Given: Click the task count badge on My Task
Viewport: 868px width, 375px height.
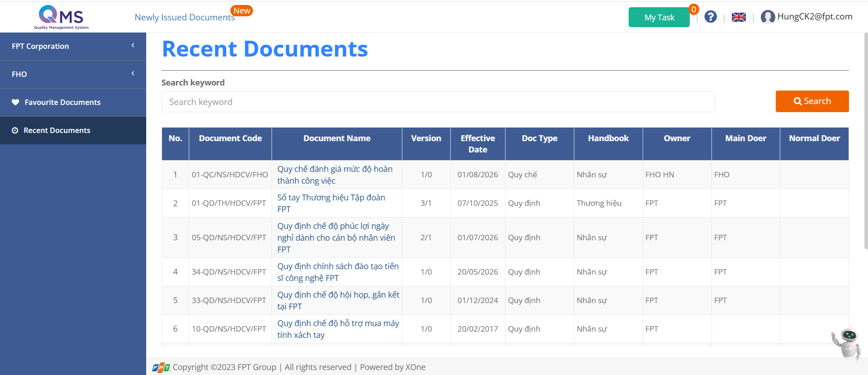Looking at the screenshot, I should (694, 9).
